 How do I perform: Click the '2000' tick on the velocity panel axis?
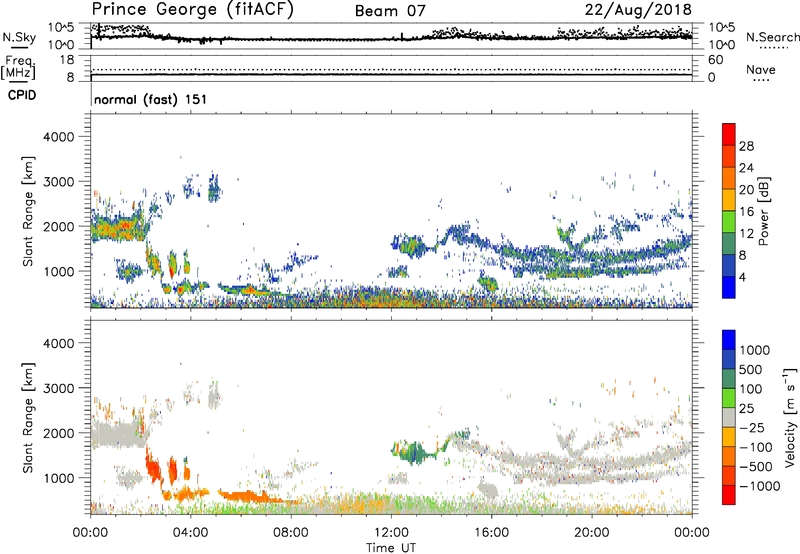[x=58, y=433]
